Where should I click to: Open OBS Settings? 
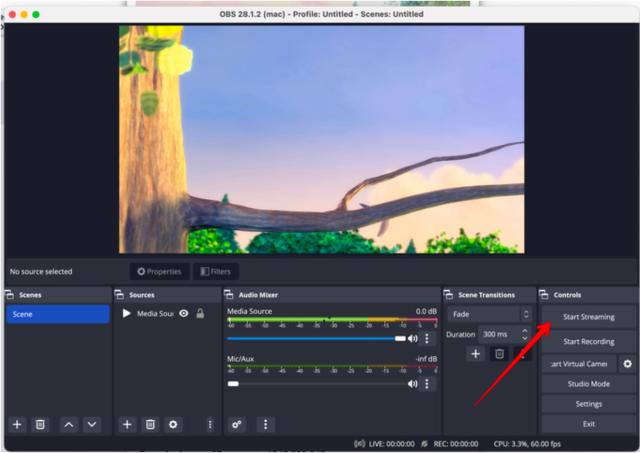[589, 404]
